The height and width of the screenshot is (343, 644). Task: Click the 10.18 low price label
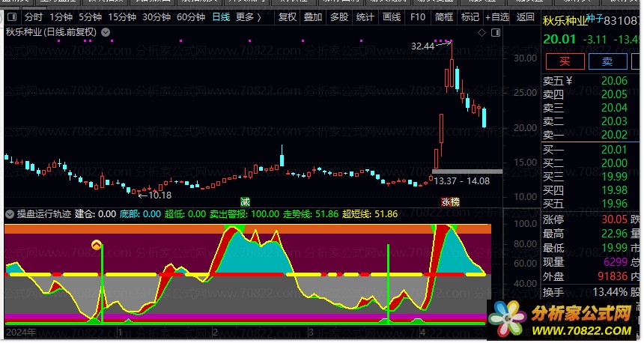pyautogui.click(x=160, y=195)
